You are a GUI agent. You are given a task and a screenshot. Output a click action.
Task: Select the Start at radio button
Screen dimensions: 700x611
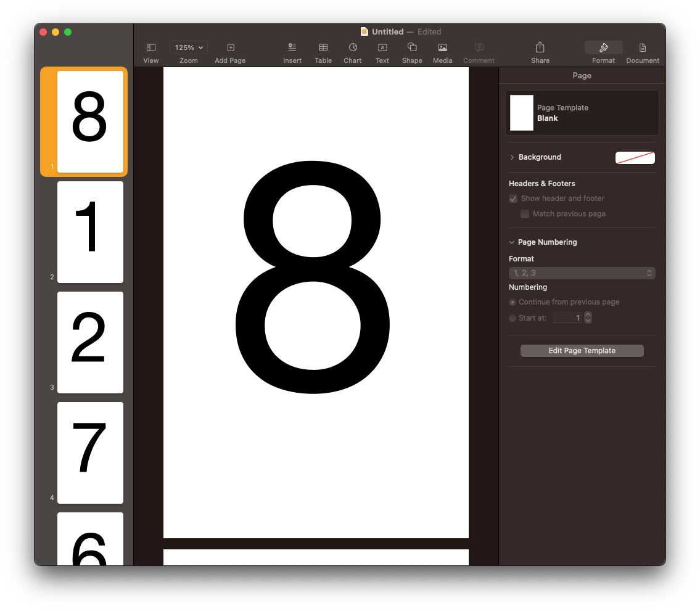pos(513,318)
